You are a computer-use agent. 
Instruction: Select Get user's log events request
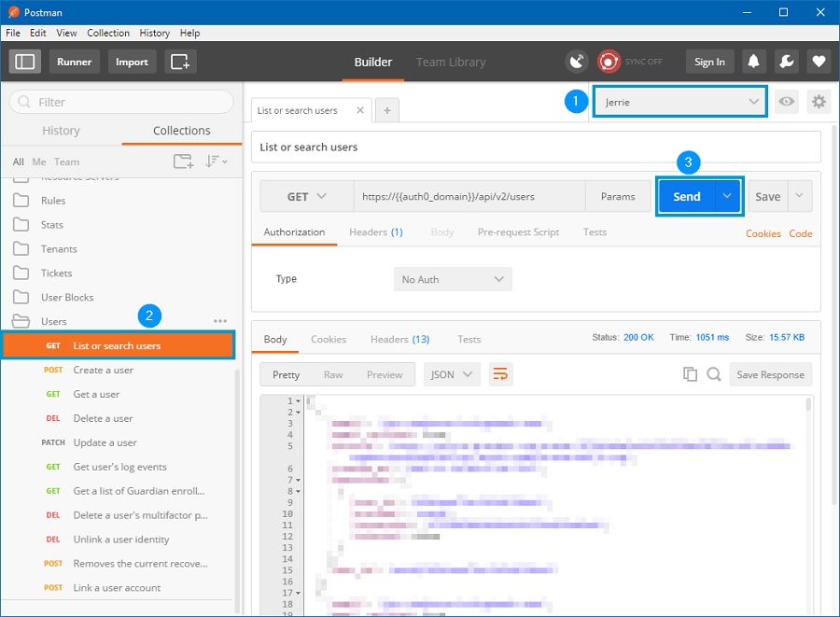point(119,467)
